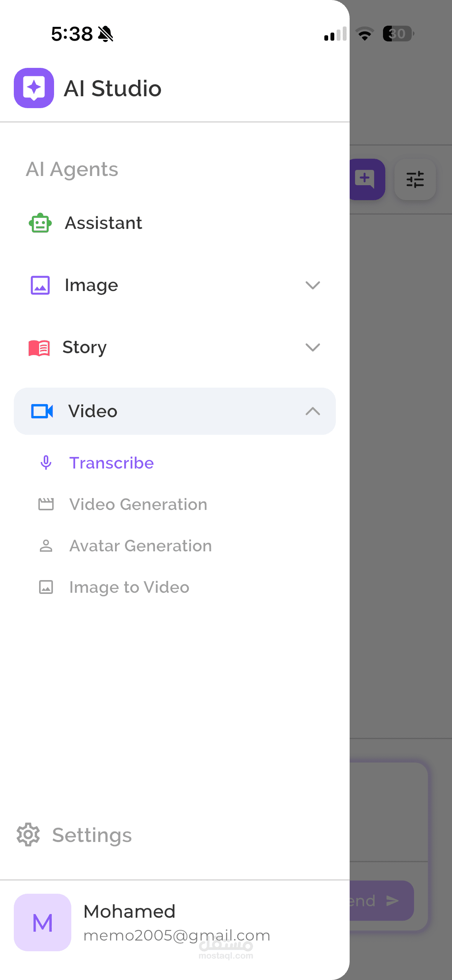This screenshot has height=980, width=452.
Task: Tap the blue Video camera icon
Action: click(x=42, y=411)
